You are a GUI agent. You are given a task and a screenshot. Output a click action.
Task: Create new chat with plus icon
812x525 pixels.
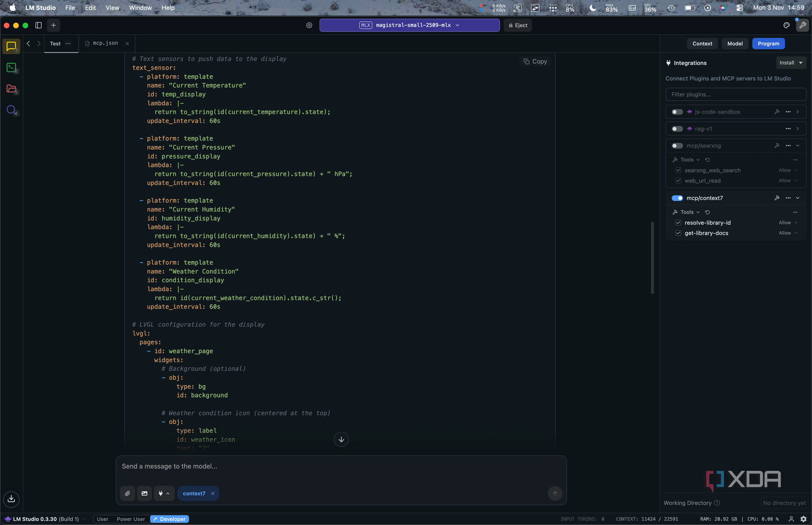54,25
